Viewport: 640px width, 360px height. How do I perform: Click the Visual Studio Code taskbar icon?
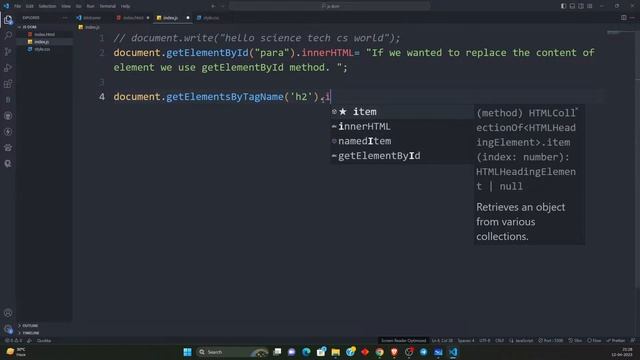(453, 352)
